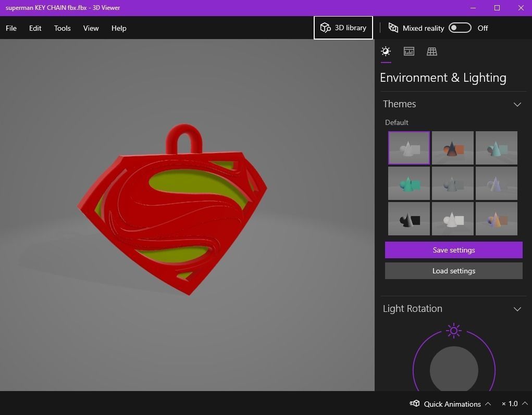
Task: Open the Stats & Shading tab icon
Action: 409,51
